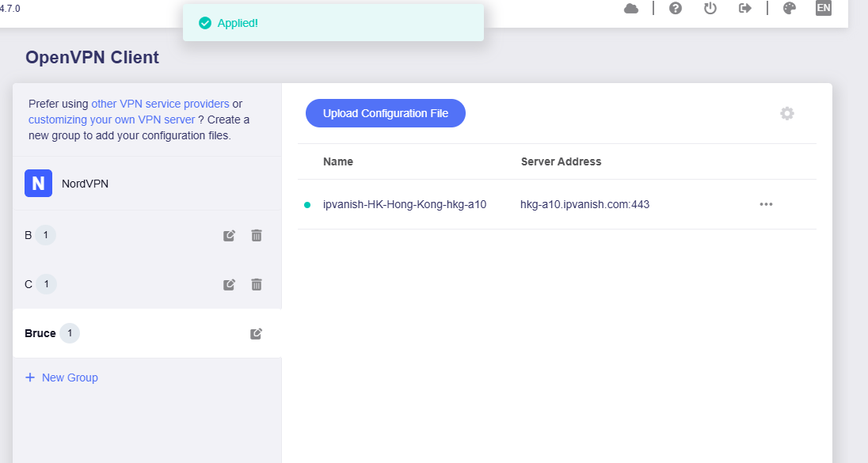
Task: Delete group C using the trash icon
Action: (x=257, y=284)
